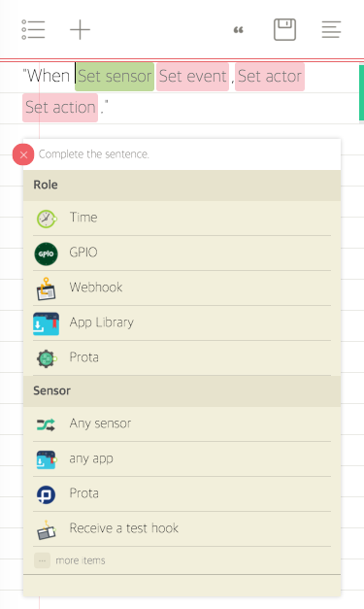
Task: Pick the Webhook role icon
Action: (x=47, y=288)
